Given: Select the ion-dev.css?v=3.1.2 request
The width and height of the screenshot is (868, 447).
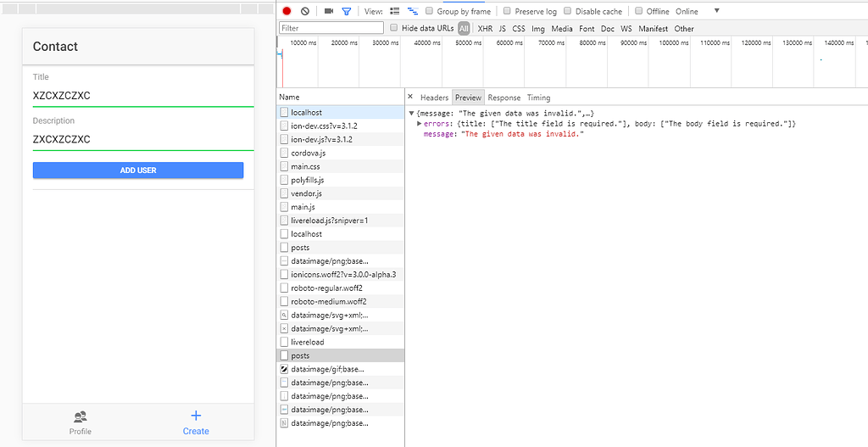Looking at the screenshot, I should point(341,126).
